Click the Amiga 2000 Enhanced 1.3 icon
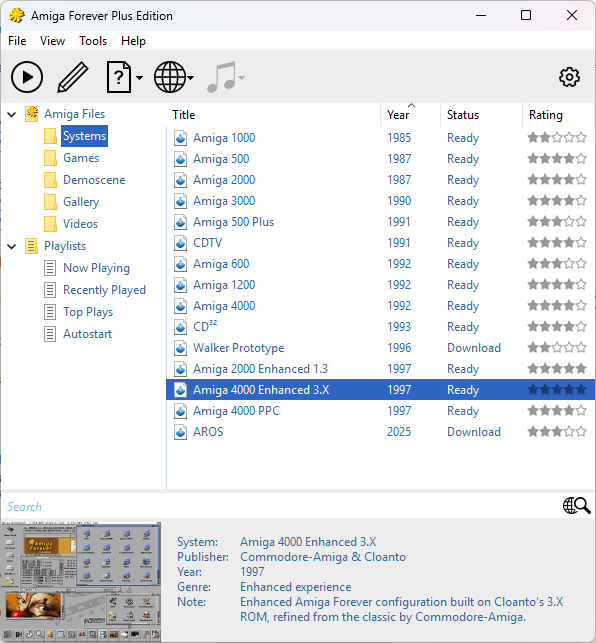The height and width of the screenshot is (643, 596). tap(180, 369)
